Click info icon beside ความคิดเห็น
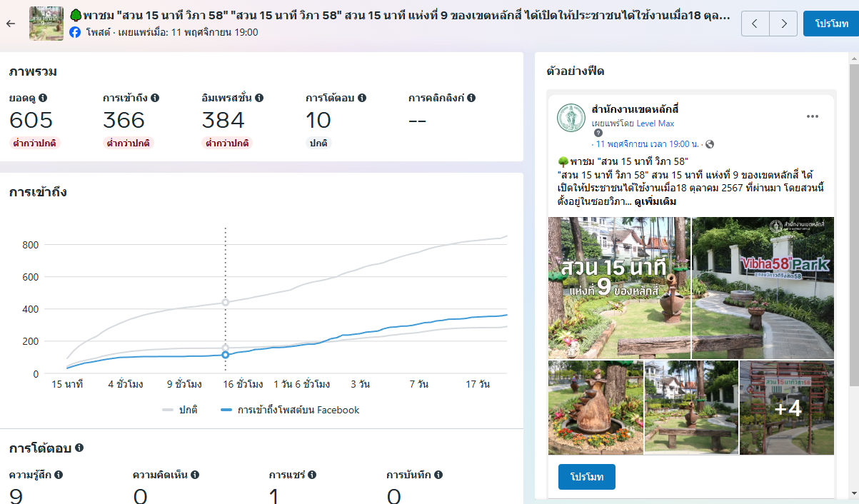 pyautogui.click(x=195, y=474)
